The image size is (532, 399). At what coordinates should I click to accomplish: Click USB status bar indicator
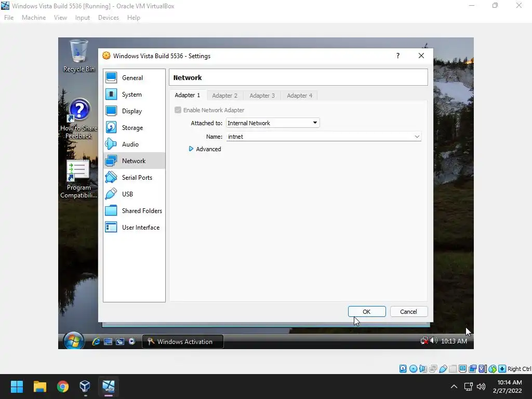(x=443, y=369)
